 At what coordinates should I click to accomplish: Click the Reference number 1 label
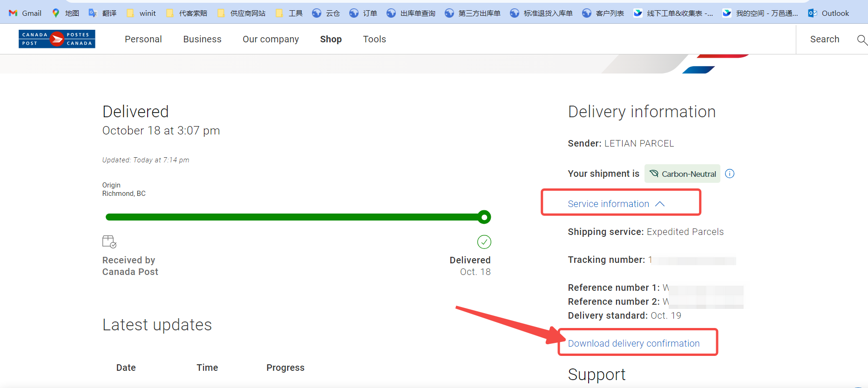click(x=614, y=288)
